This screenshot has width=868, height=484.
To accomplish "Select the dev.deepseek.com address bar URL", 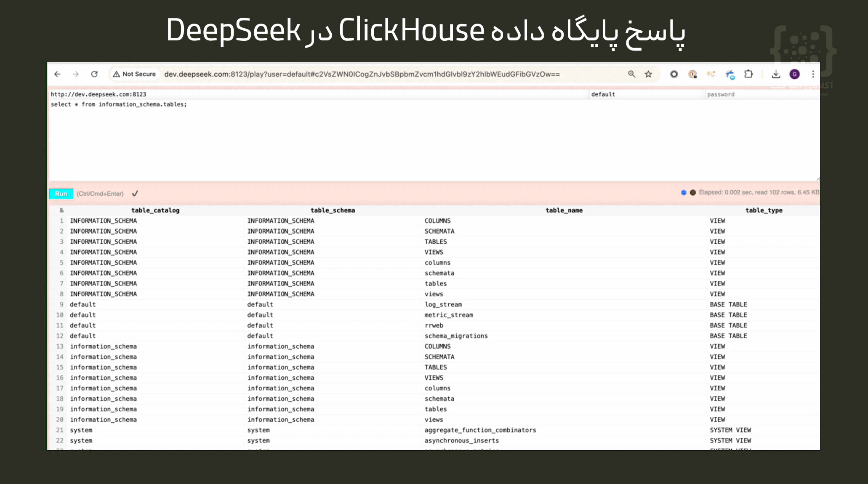I will (x=362, y=74).
